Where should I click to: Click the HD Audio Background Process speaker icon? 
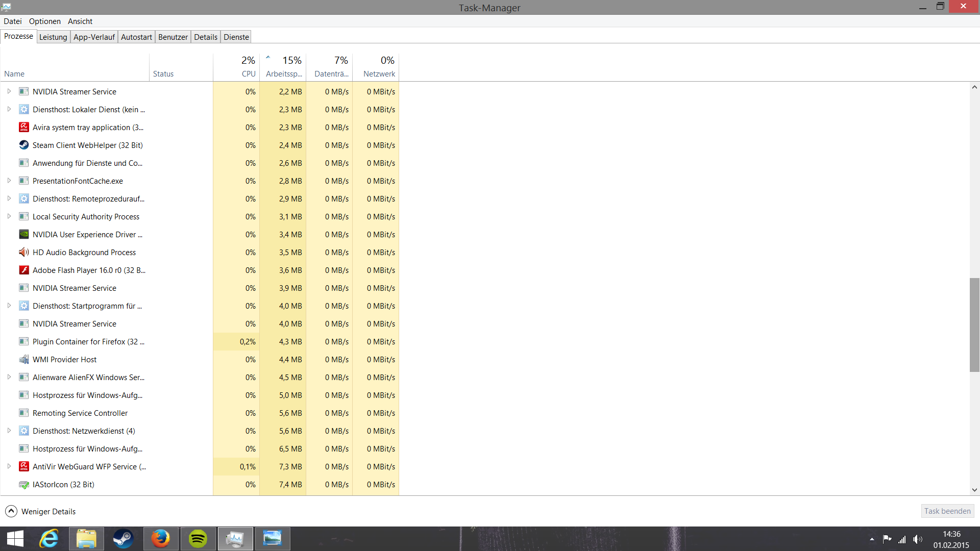point(23,253)
